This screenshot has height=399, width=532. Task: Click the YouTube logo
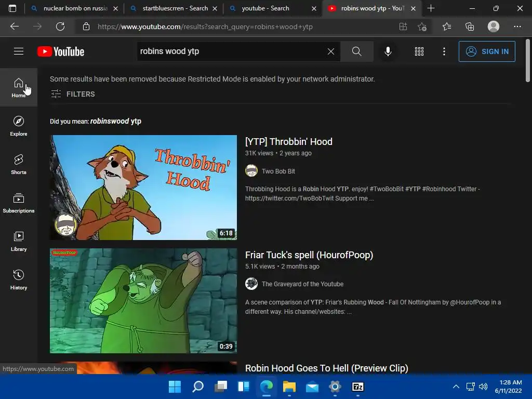point(61,51)
